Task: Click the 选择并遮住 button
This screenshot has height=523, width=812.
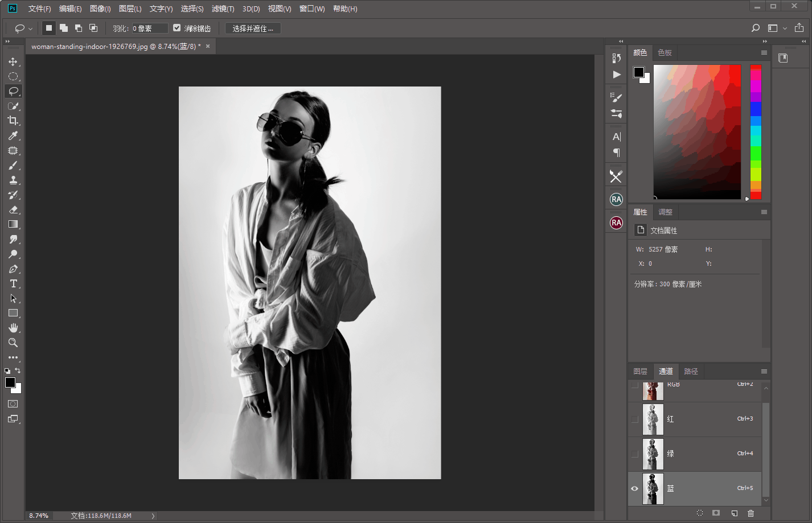Action: point(253,28)
